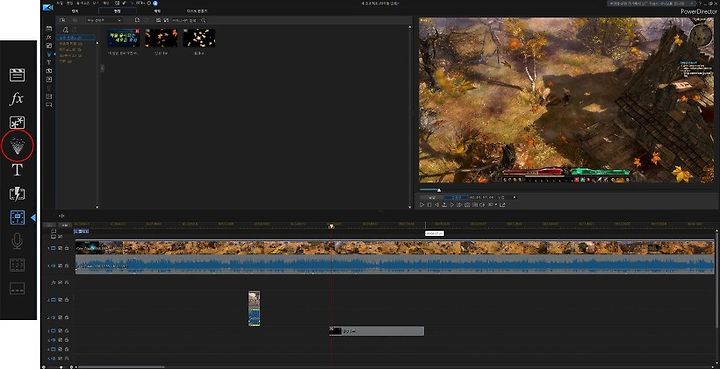720x369 pixels.
Task: Select the orange falling leaves particle thumbnail
Action: click(x=161, y=38)
